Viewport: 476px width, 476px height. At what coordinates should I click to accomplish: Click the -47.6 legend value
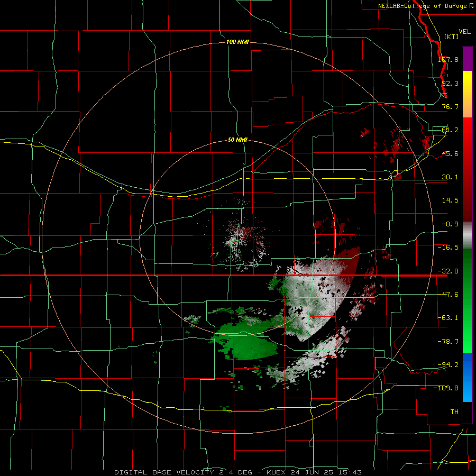click(x=448, y=295)
